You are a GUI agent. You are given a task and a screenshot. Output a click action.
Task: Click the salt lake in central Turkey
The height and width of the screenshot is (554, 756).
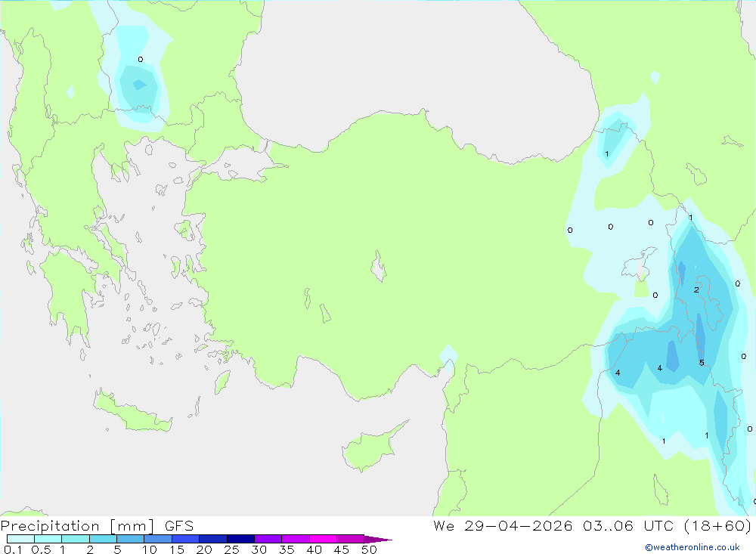379,266
